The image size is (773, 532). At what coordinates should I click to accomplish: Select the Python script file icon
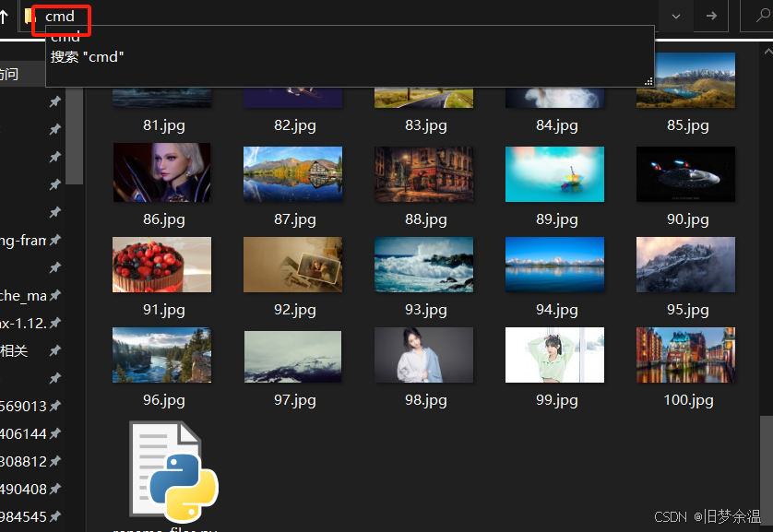[x=173, y=470]
